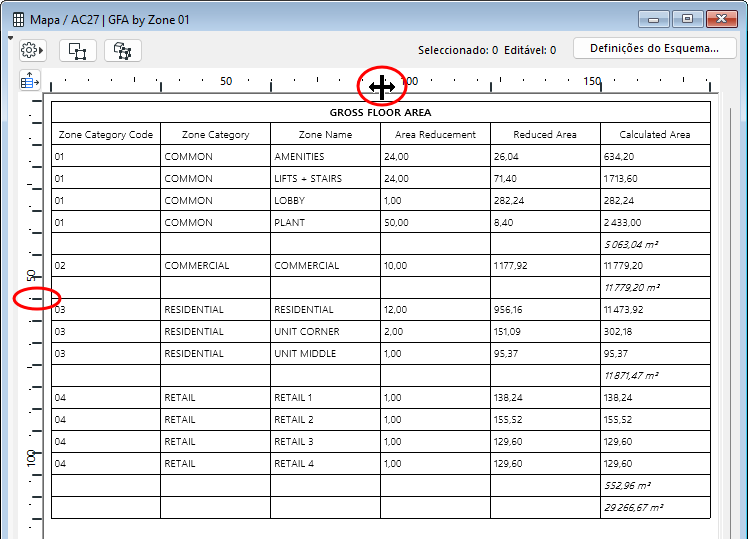The width and height of the screenshot is (748, 539).
Task: Maximize the Mapa schedule window
Action: pos(687,19)
